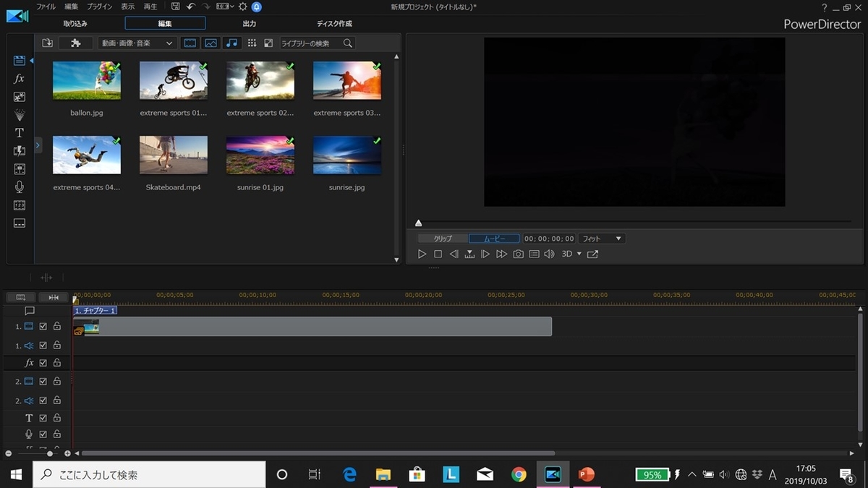Viewport: 868px width, 488px height.
Task: Click the library search magnifier icon
Action: click(348, 43)
